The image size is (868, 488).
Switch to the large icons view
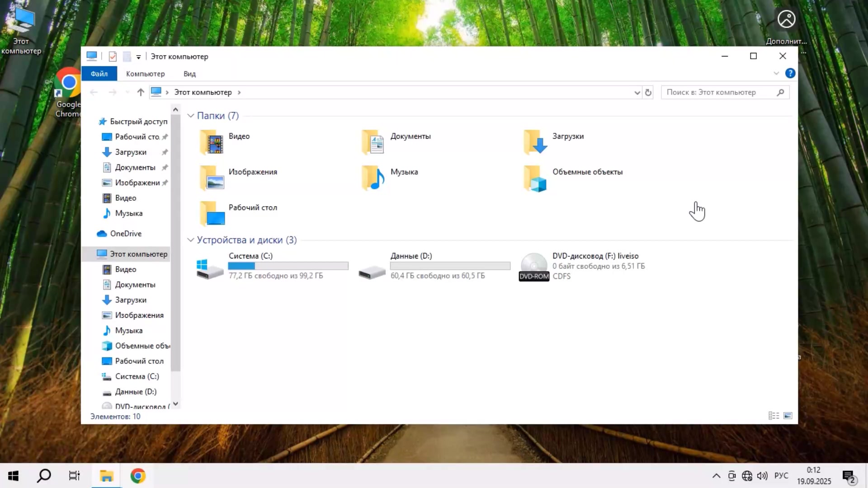[788, 416]
